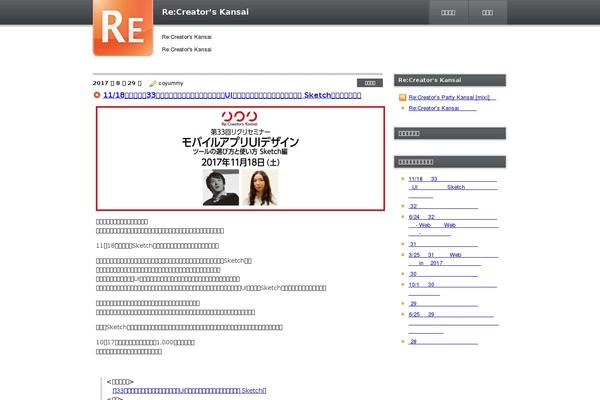Image resolution: width=600 pixels, height=400 pixels.
Task: Open sidebar post 3/25 31 Web in 2017
Action: click(x=453, y=259)
